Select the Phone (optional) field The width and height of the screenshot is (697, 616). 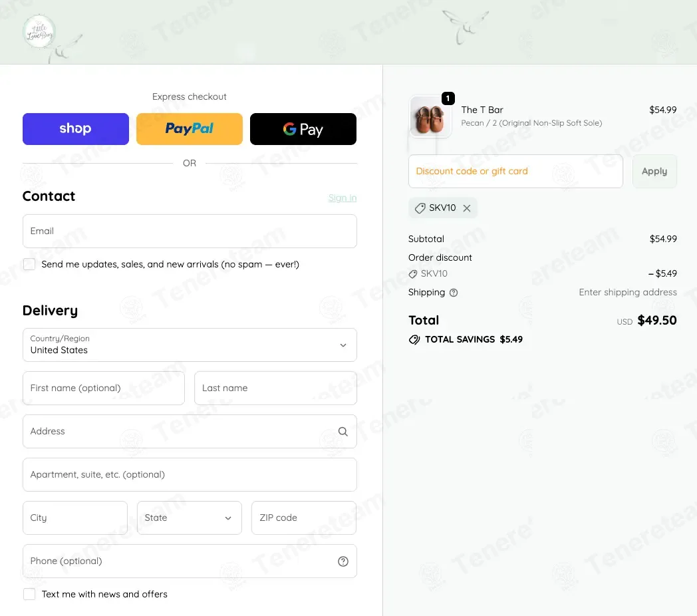click(190, 561)
